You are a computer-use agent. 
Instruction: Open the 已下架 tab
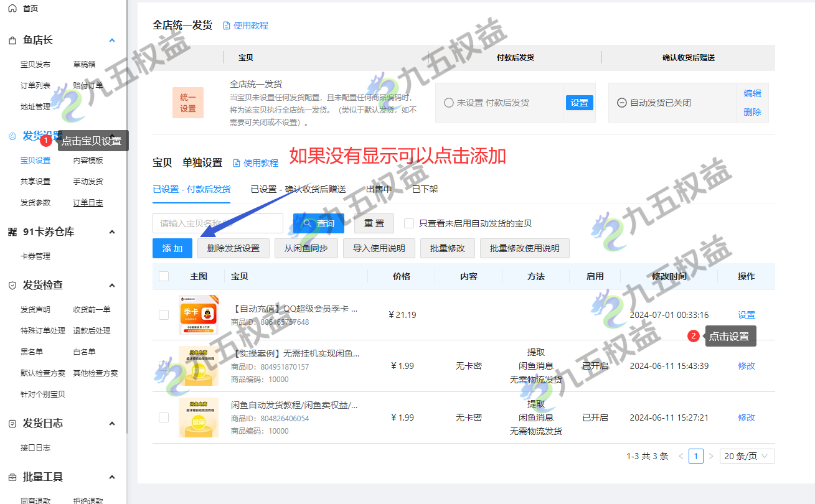point(425,189)
